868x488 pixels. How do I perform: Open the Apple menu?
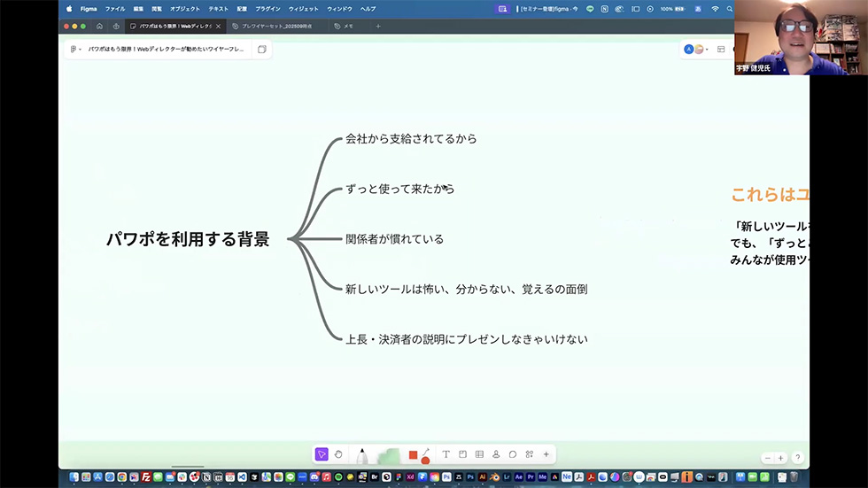point(69,9)
